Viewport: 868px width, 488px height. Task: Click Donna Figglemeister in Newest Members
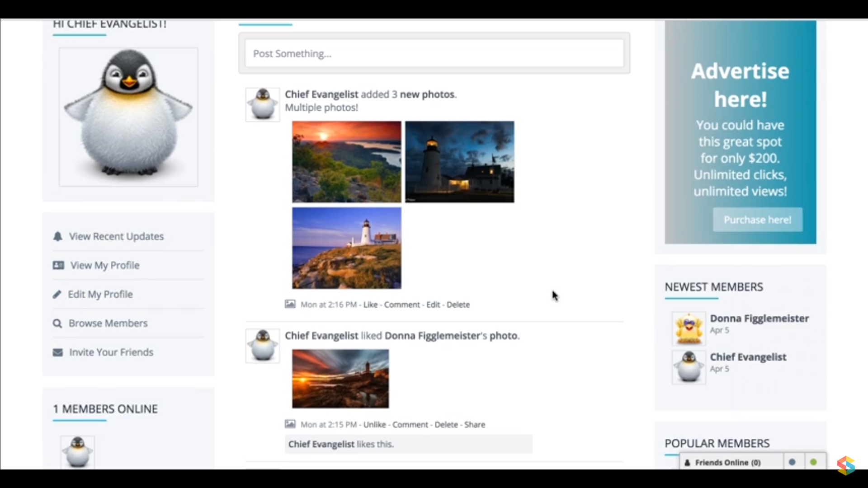(759, 319)
